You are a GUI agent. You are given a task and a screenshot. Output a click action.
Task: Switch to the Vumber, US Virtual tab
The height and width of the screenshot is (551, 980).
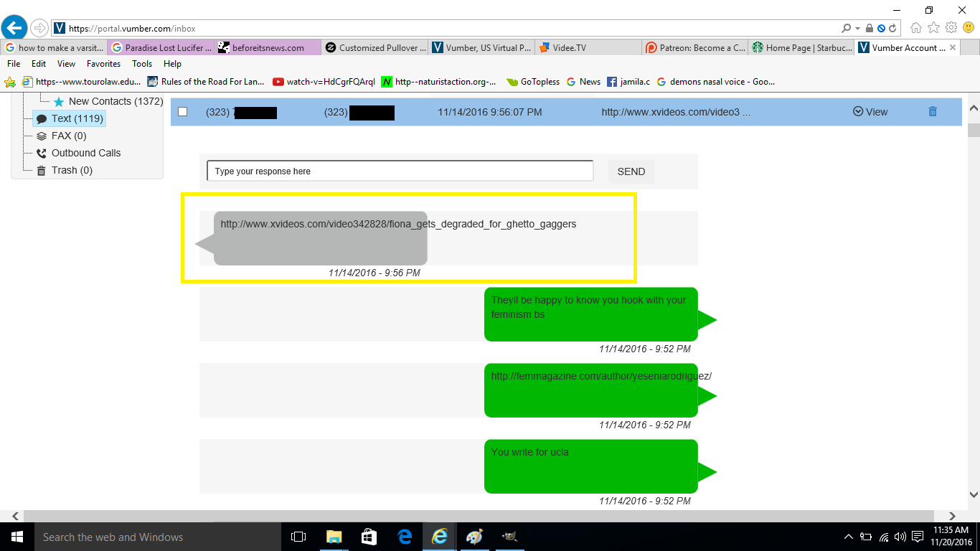[482, 47]
